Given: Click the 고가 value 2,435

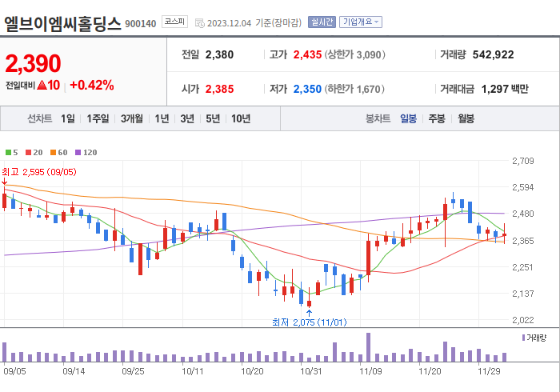Looking at the screenshot, I should pos(307,54).
